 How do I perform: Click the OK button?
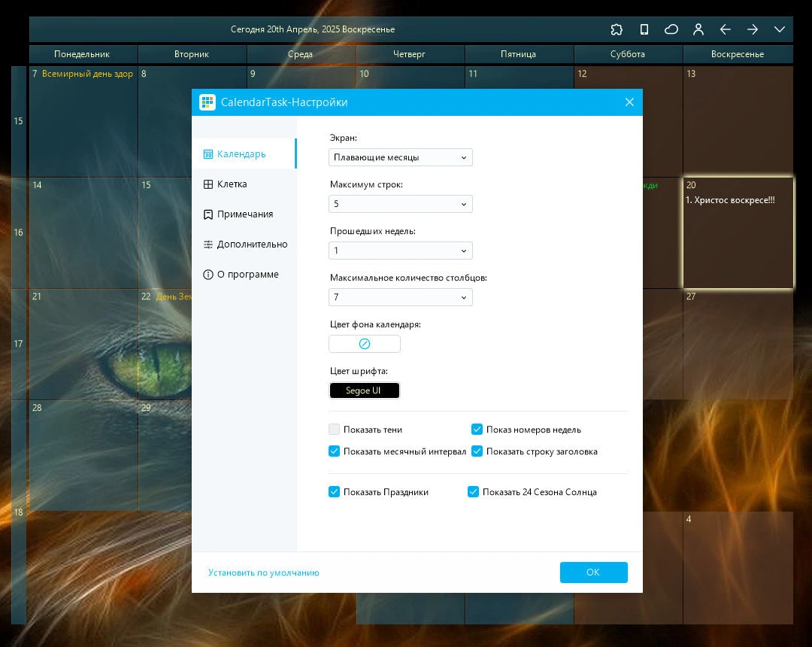(593, 573)
